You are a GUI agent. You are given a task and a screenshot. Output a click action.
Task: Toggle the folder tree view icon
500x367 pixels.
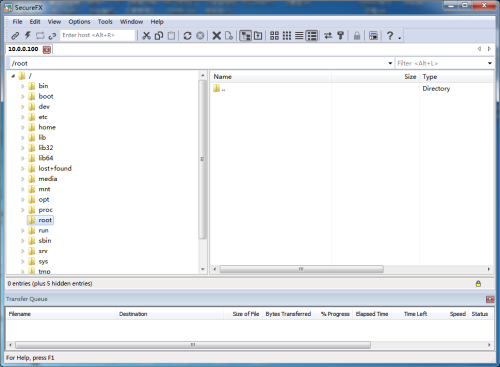coord(246,36)
